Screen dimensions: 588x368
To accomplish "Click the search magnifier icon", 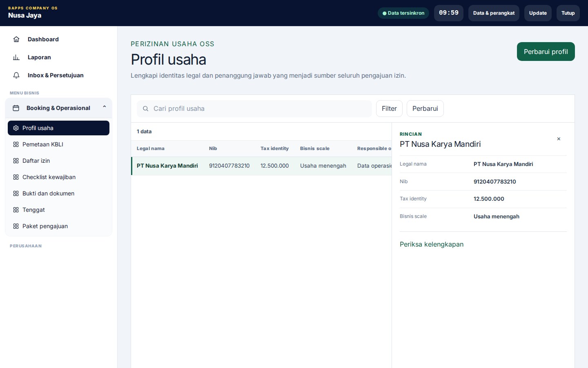I will tap(145, 109).
